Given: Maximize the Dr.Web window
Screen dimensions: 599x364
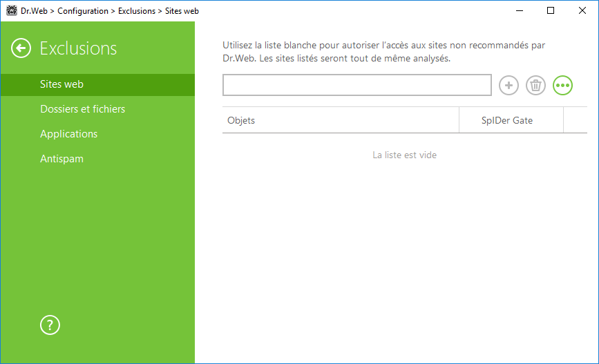Looking at the screenshot, I should (551, 10).
